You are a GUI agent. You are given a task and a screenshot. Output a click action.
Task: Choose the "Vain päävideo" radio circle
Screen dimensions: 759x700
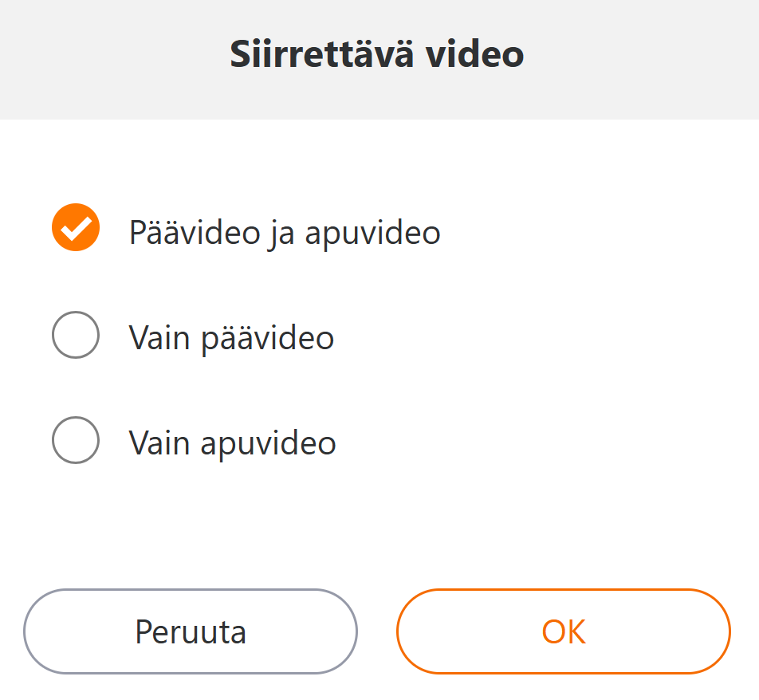[x=76, y=335]
